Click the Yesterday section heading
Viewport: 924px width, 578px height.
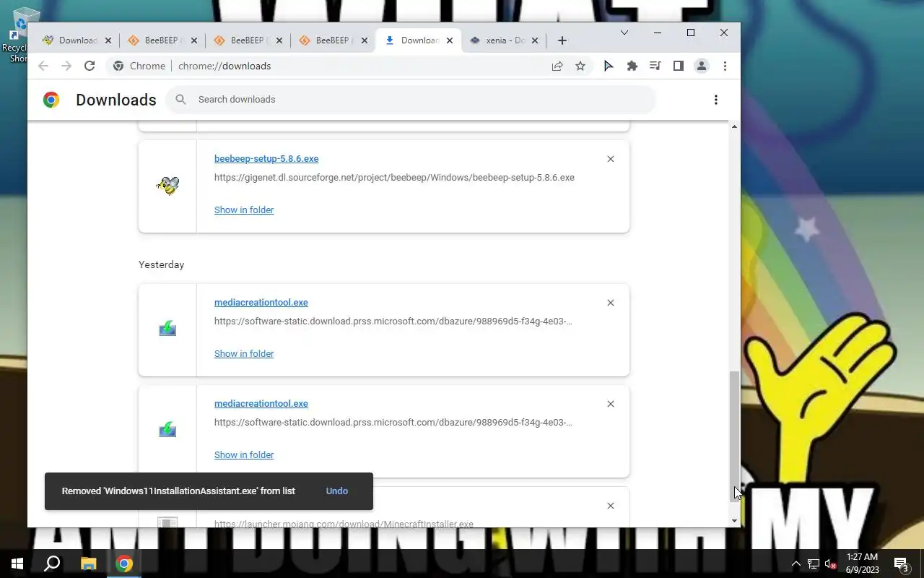click(162, 264)
